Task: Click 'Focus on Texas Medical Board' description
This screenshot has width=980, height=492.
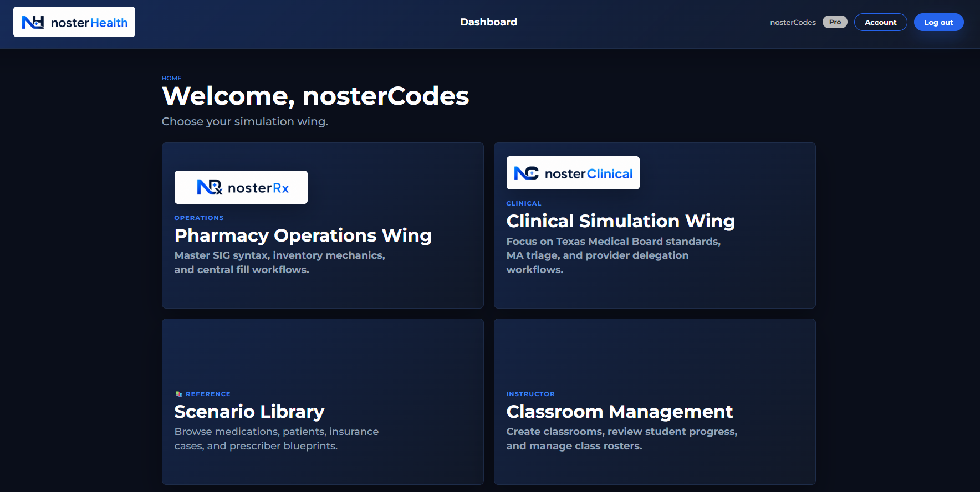Action: pyautogui.click(x=614, y=255)
